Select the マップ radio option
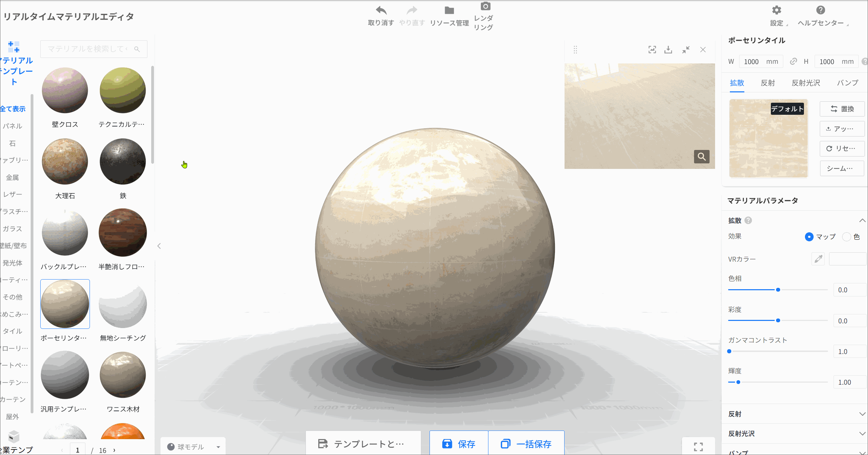The width and height of the screenshot is (868, 455). click(809, 237)
